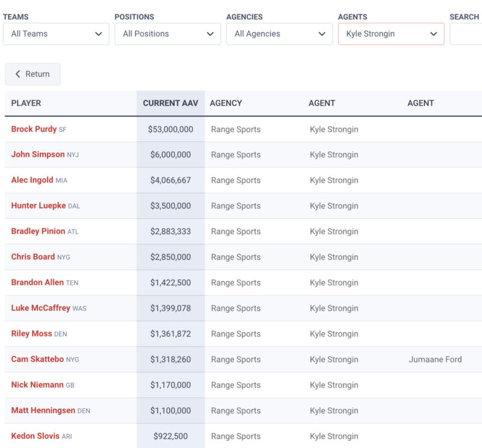Viewport: 482px width, 448px height.
Task: Open Brock Purdy's player page
Action: [x=34, y=129]
